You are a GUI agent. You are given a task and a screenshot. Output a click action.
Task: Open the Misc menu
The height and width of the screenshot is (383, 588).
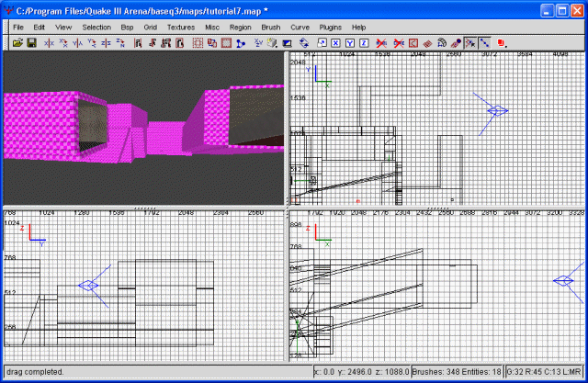(212, 28)
